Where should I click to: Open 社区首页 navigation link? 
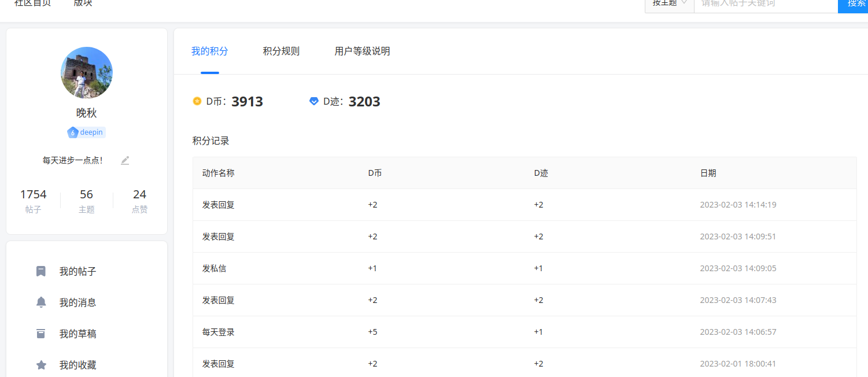(32, 3)
